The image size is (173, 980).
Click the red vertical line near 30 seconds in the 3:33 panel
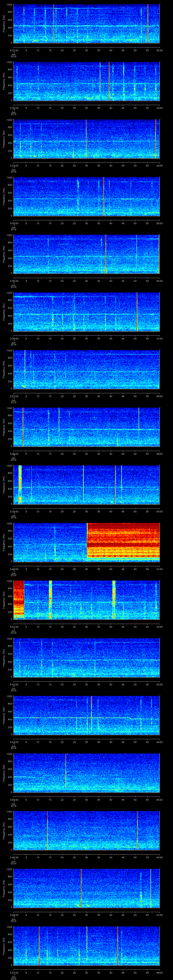point(86,139)
